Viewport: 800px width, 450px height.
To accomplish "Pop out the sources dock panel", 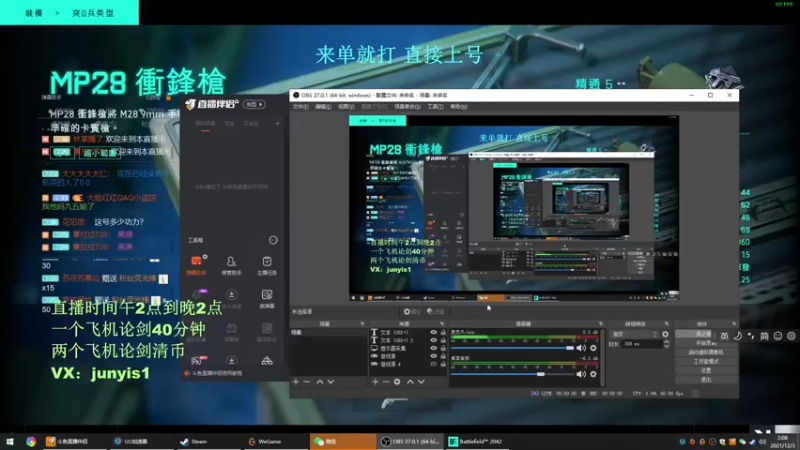I will coord(442,323).
